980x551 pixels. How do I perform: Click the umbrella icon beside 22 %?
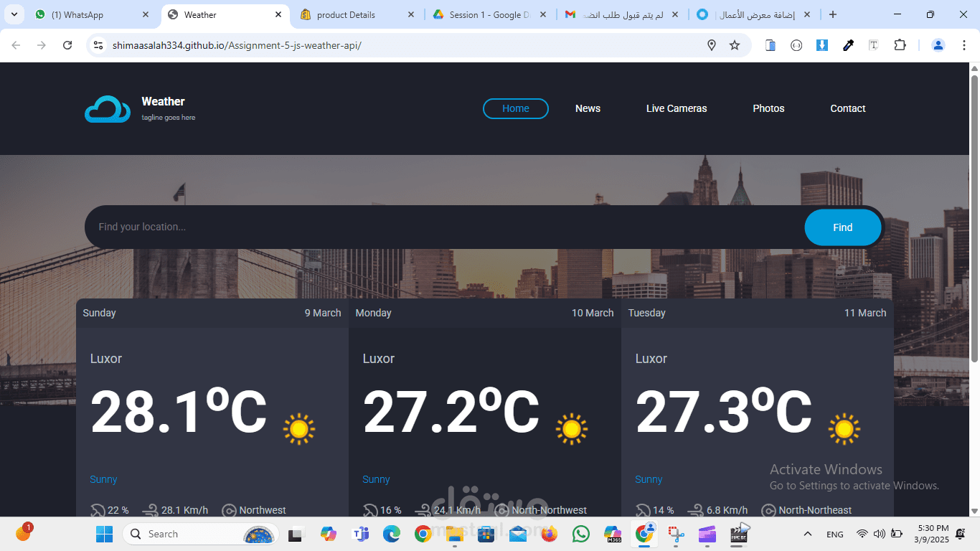98,511
